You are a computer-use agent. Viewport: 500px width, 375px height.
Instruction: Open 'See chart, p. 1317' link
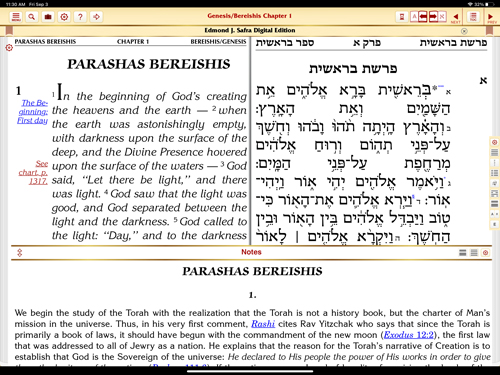[33, 172]
